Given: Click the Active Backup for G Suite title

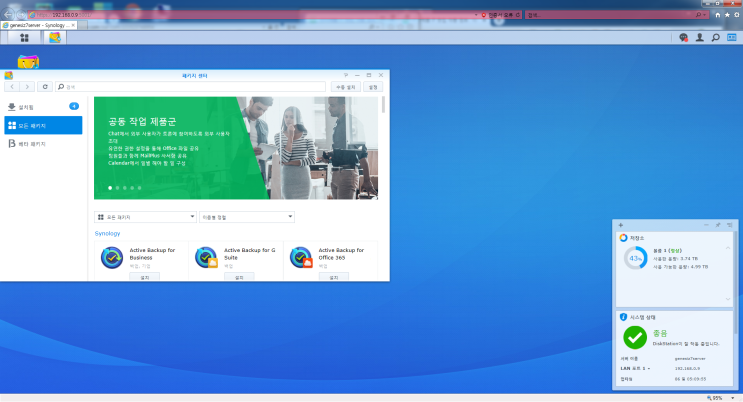Looking at the screenshot, I should [x=249, y=254].
